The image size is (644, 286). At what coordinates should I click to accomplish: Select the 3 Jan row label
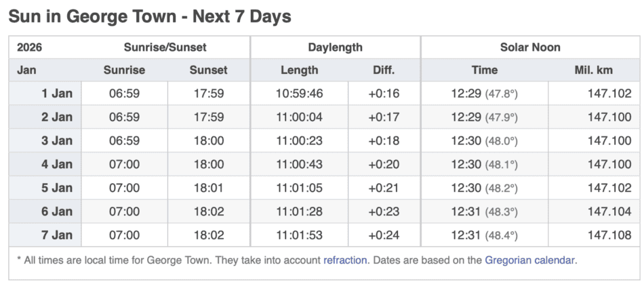[x=56, y=141]
